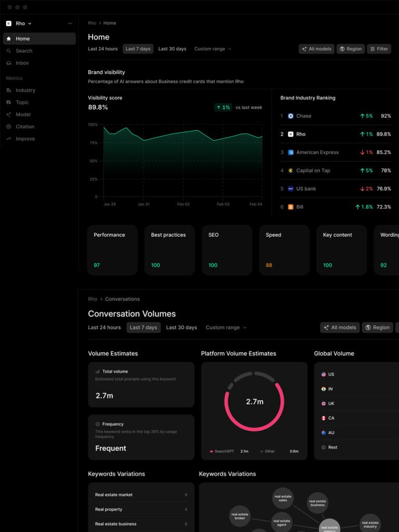Screen dimensions: 399x532
Task: Click the Citation icon in sidebar
Action: click(x=9, y=127)
